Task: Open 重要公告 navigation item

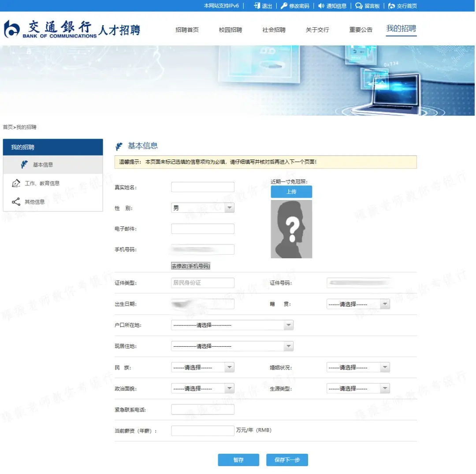Action: click(361, 30)
